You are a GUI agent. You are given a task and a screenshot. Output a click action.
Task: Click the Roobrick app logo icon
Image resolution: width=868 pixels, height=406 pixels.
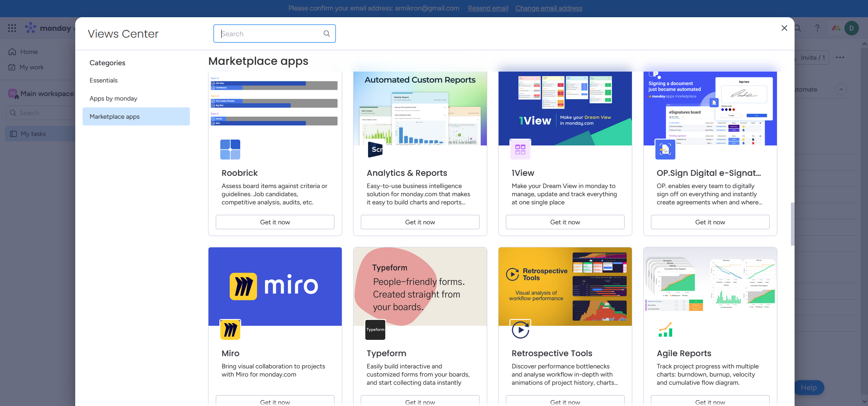(230, 150)
